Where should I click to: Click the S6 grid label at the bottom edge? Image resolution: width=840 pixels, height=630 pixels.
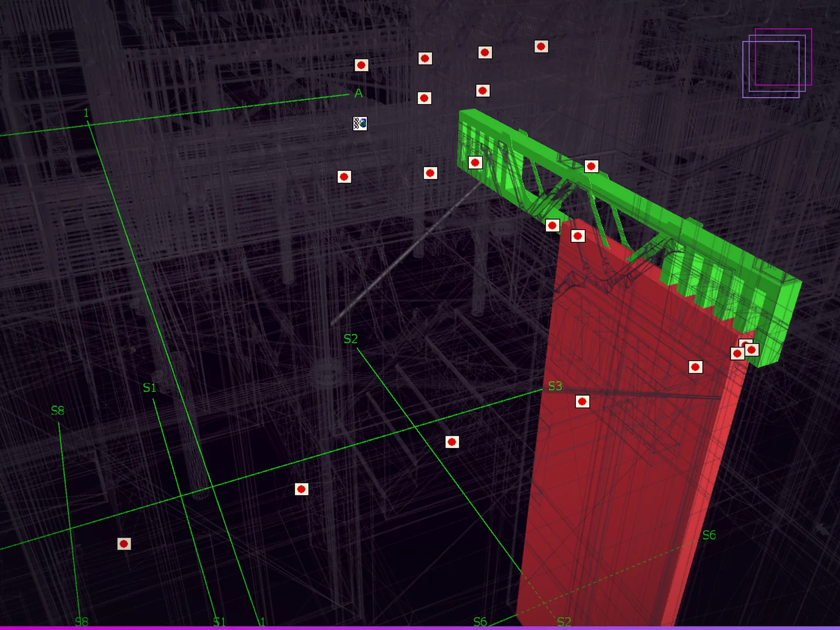480,622
